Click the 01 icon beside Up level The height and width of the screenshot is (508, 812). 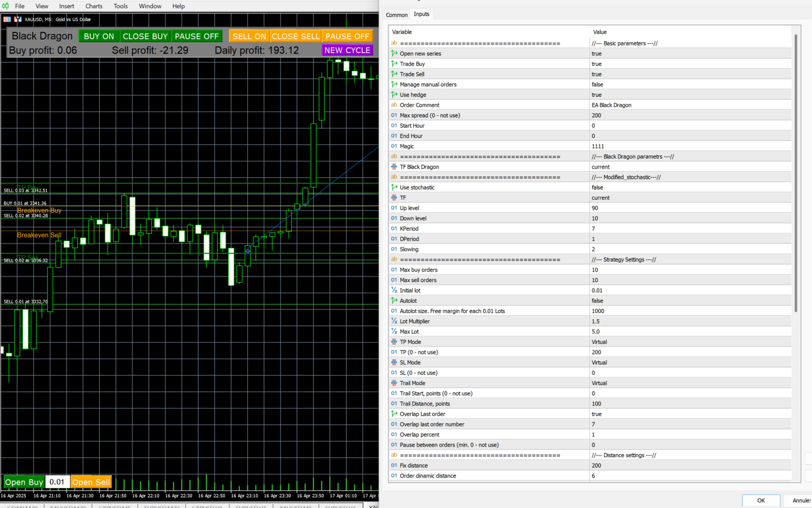(394, 208)
